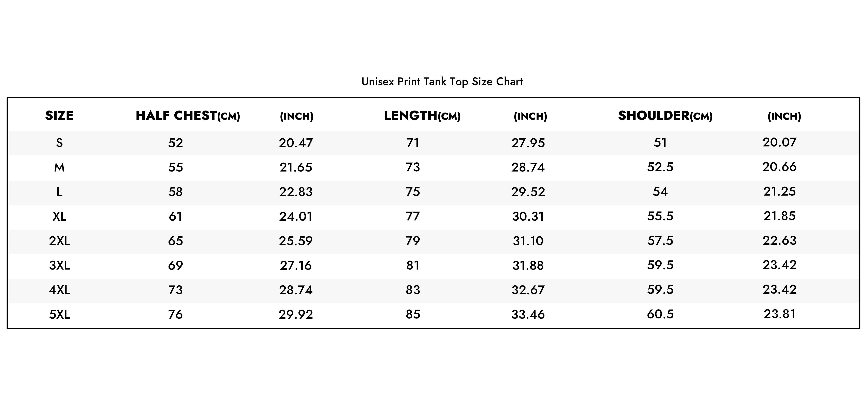This screenshot has width=868, height=417.
Task: Click the 65 half chest value for 2XL
Action: coord(176,241)
